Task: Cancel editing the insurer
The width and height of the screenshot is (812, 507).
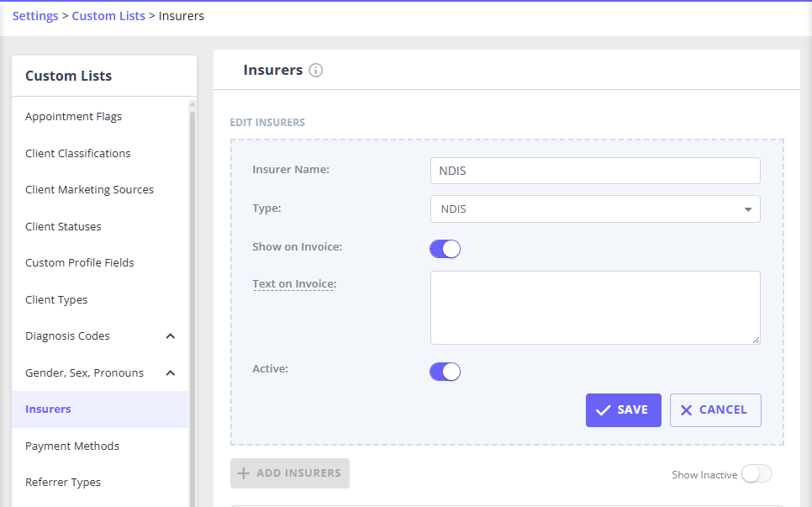Action: [714, 410]
